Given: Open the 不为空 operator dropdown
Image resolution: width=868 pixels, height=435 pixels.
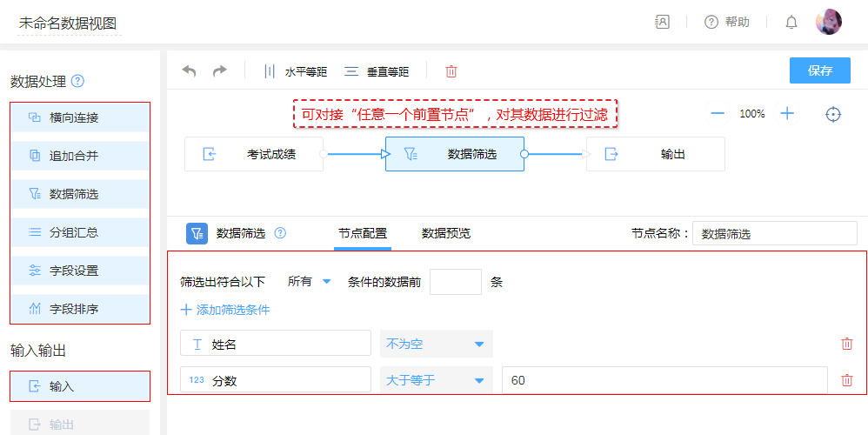Looking at the screenshot, I should (x=436, y=344).
